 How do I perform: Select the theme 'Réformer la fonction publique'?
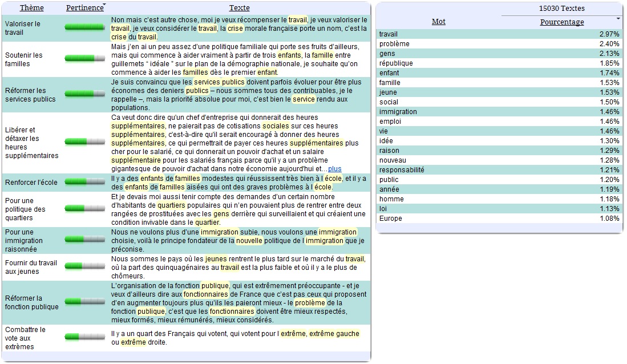(31, 302)
